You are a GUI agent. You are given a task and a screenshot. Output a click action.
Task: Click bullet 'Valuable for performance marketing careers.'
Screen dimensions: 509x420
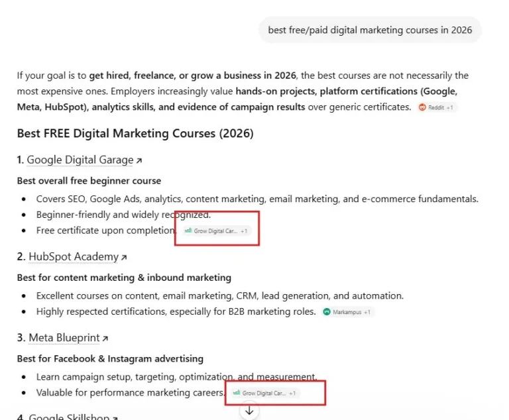click(x=130, y=393)
